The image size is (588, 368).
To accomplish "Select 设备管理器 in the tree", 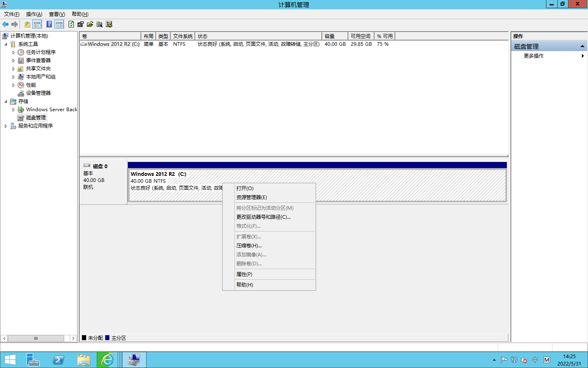I will 38,93.
